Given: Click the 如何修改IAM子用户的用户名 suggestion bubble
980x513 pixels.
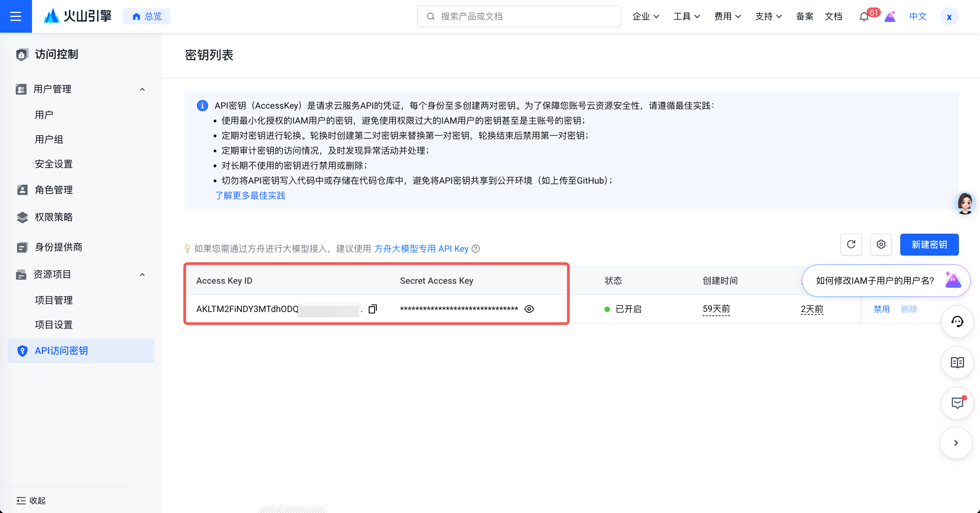Looking at the screenshot, I should click(x=885, y=281).
